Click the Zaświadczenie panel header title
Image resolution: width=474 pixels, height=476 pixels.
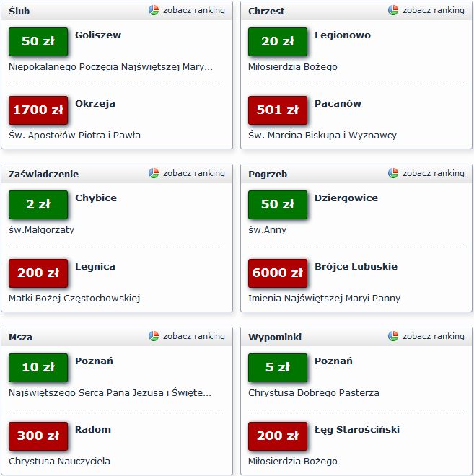pyautogui.click(x=44, y=175)
